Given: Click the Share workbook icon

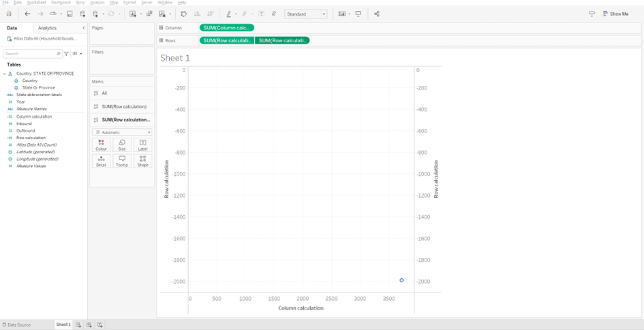Looking at the screenshot, I should coord(377,14).
